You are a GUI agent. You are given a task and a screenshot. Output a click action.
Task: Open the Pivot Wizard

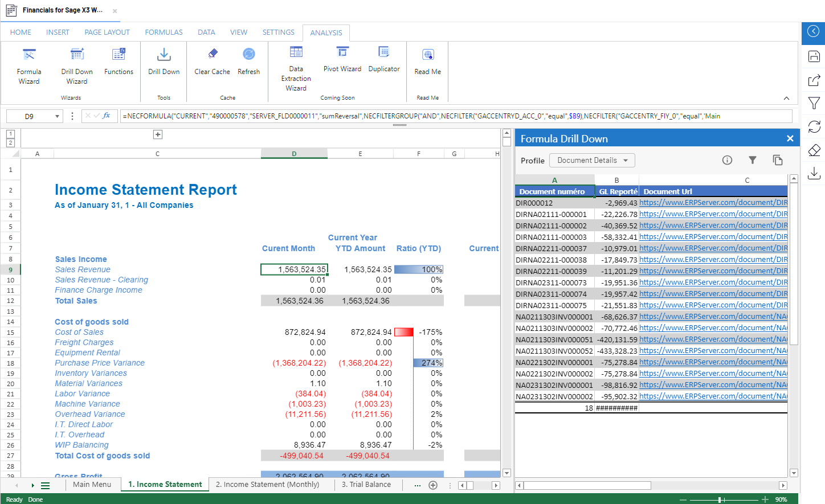click(x=342, y=60)
